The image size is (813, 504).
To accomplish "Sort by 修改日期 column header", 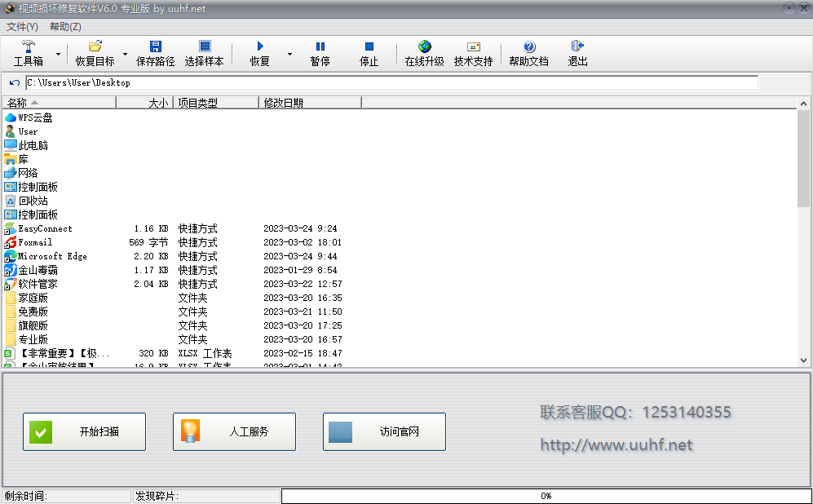I will click(x=310, y=103).
